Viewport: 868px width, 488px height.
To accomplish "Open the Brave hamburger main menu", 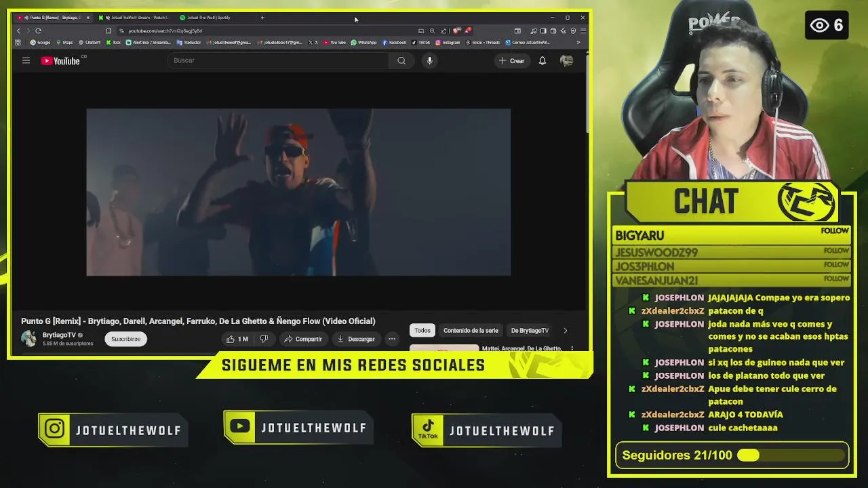I will click(583, 31).
